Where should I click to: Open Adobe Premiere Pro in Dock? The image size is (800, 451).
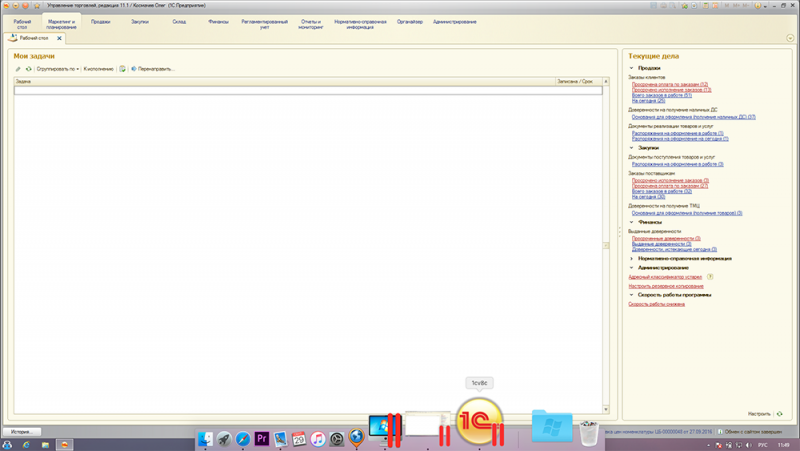pyautogui.click(x=262, y=439)
